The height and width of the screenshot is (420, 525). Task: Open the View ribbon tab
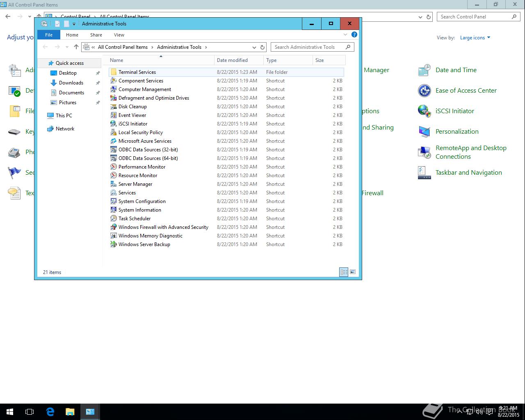point(119,35)
